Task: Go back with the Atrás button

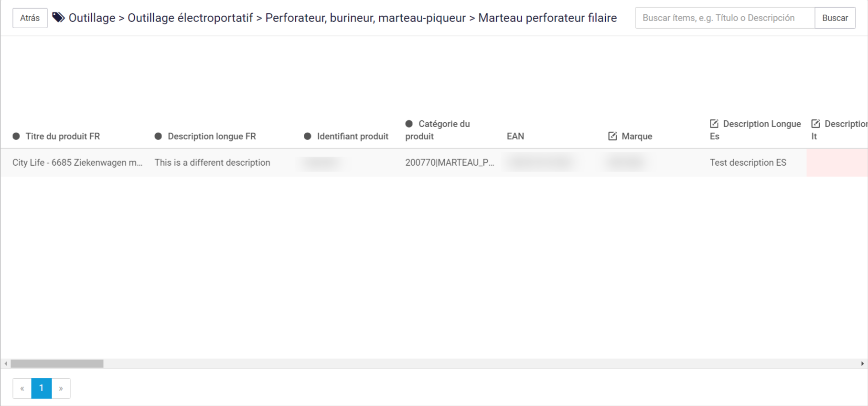Action: click(30, 18)
